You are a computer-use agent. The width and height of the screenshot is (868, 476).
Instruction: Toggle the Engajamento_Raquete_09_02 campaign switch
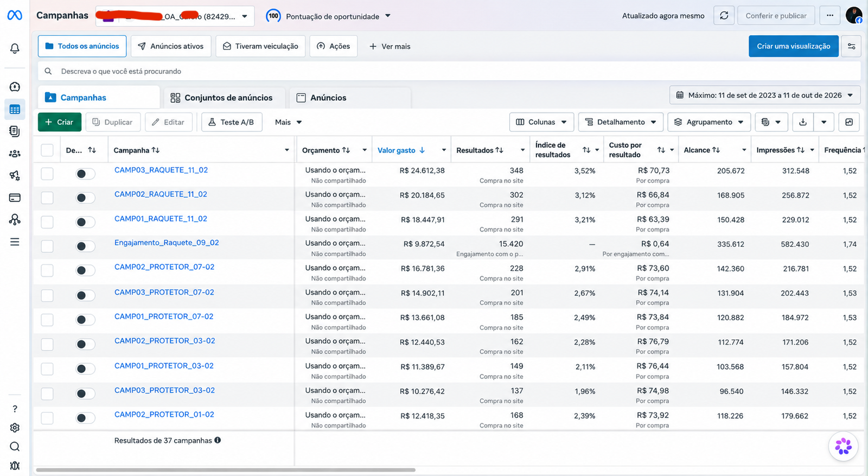[85, 246]
